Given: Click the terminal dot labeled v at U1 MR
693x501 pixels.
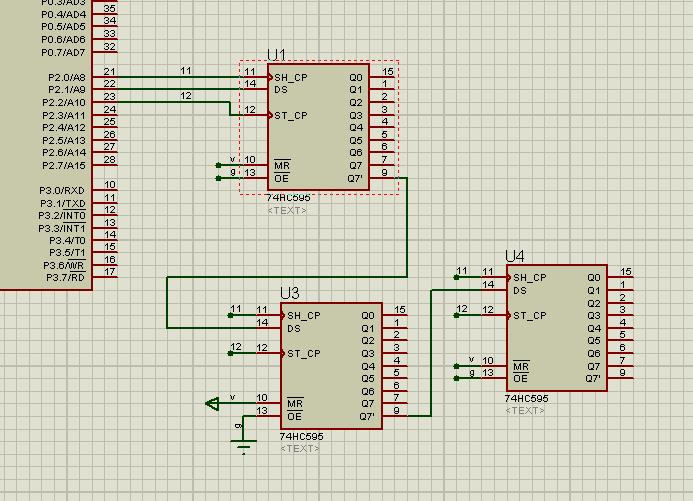Looking at the screenshot, I should (218, 165).
